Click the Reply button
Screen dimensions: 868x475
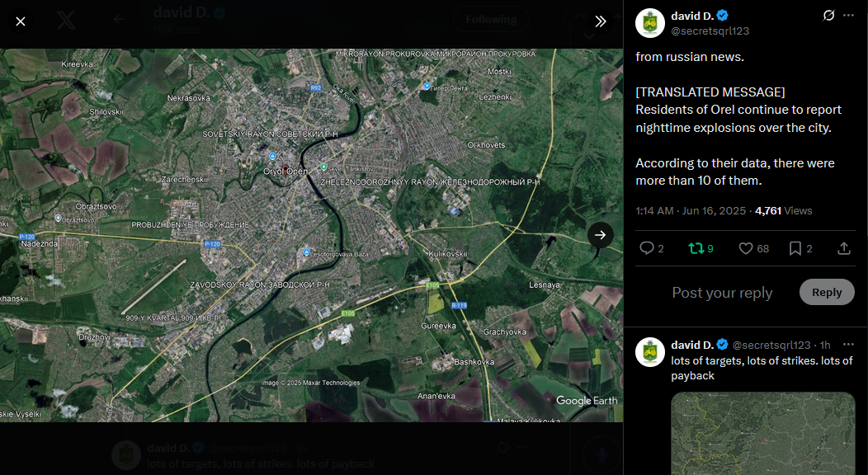click(x=827, y=292)
